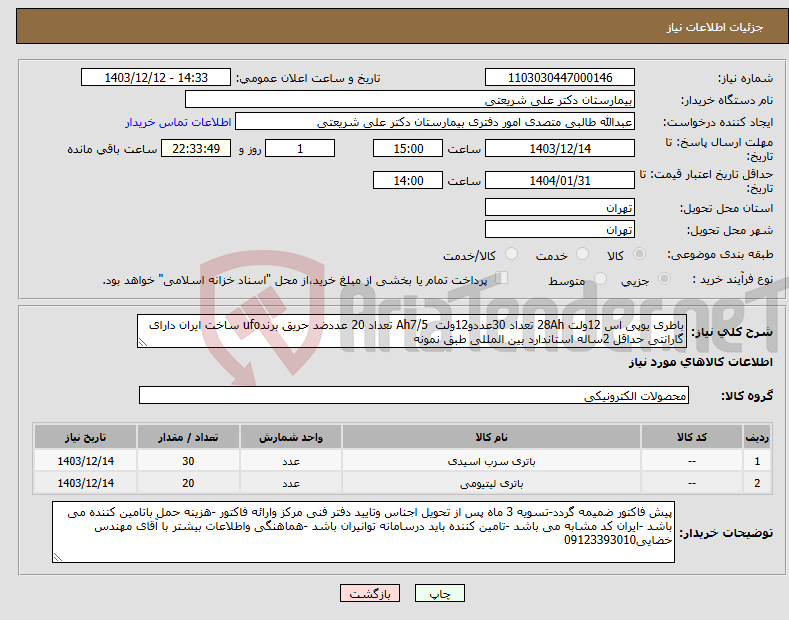Screen dimensions: 789x620
Task: Click the اطلاعات کالاهای مورد نیاز heading
Action: point(700,362)
